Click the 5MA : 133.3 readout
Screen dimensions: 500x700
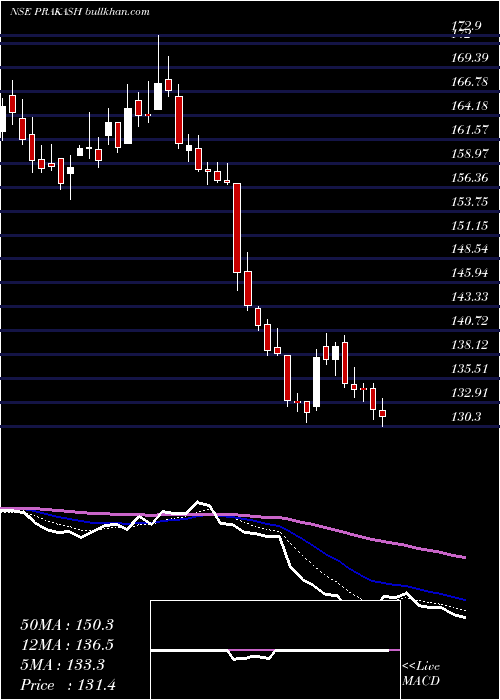pyautogui.click(x=62, y=665)
